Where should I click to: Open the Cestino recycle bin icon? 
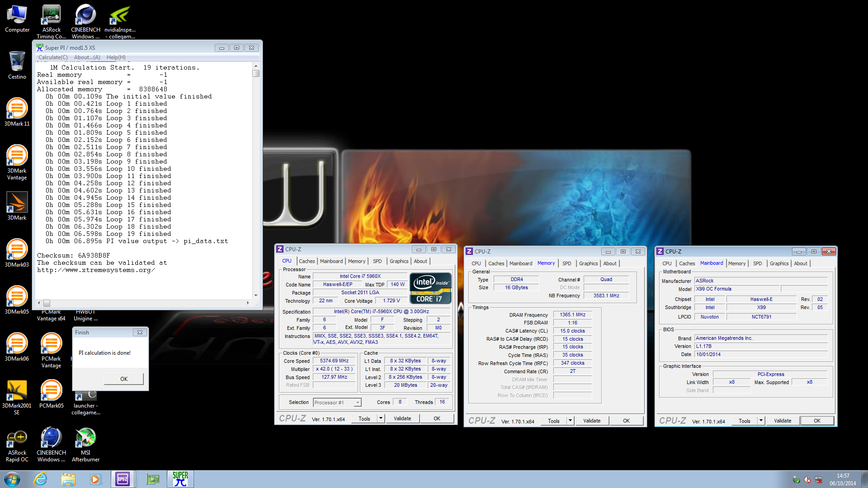[17, 66]
